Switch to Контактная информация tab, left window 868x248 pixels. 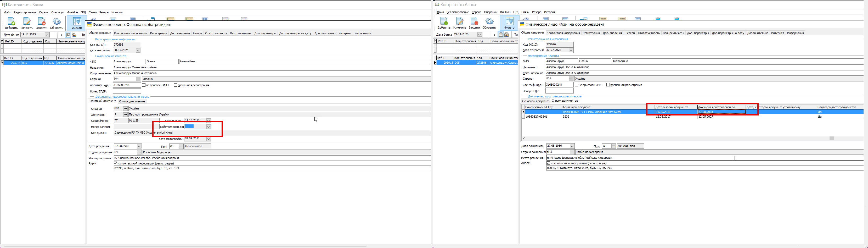pyautogui.click(x=131, y=34)
